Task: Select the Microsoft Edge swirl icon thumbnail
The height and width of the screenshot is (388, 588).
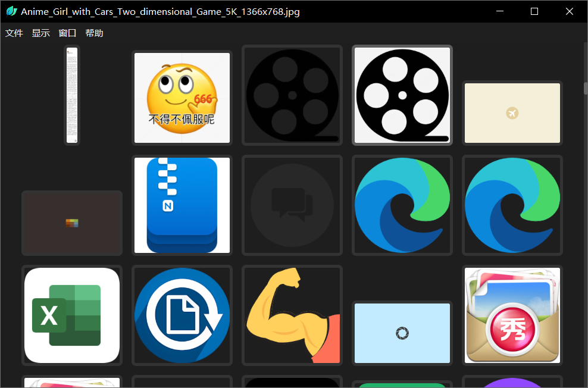Action: [402, 205]
